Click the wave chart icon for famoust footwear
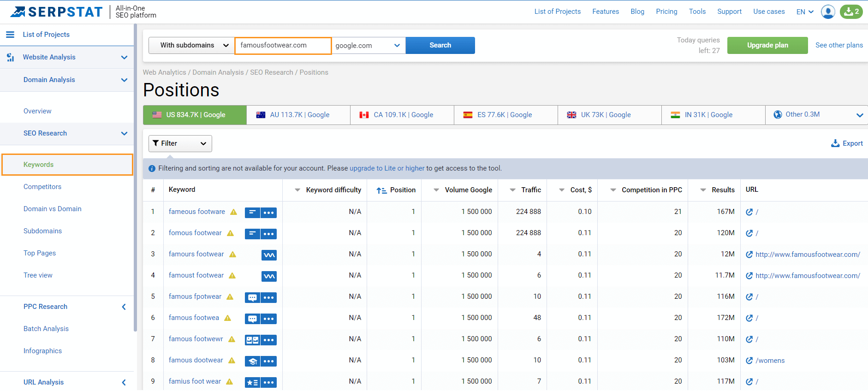 point(269,276)
